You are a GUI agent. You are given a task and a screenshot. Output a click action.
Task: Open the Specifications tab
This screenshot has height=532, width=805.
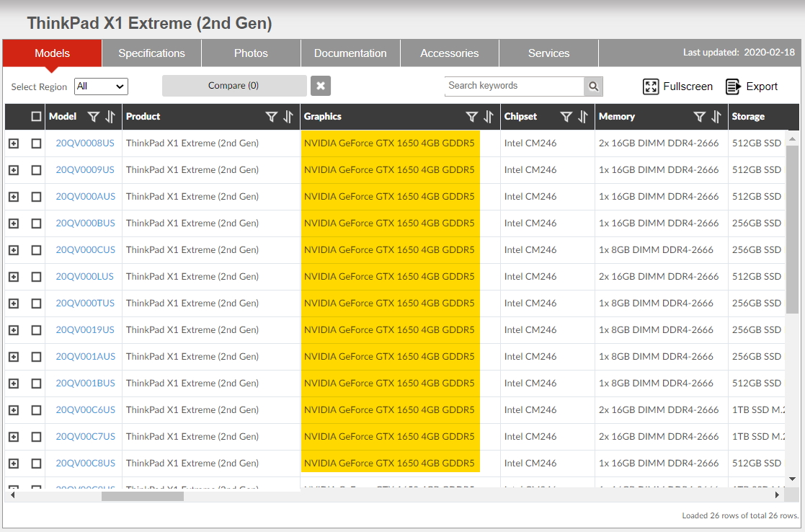[151, 53]
